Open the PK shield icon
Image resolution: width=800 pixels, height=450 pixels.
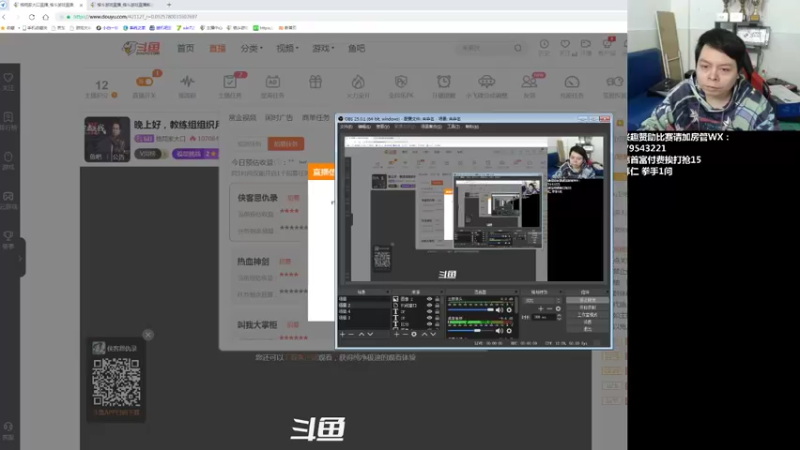401,82
